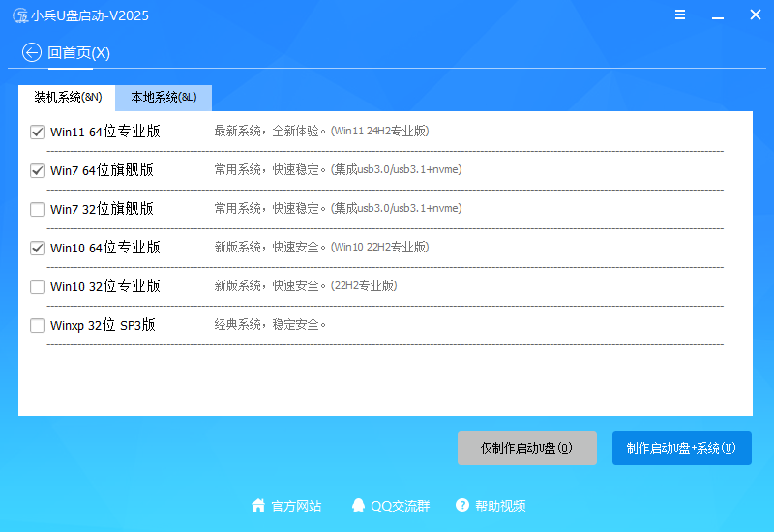Click description 新版系统 (Win10 22H2专业版)

pyautogui.click(x=321, y=247)
